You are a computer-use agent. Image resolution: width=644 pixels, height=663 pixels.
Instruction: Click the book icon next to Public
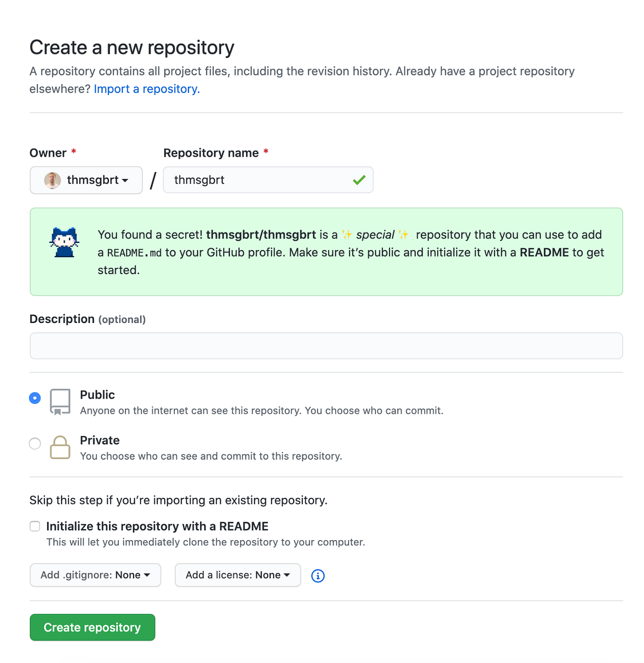(59, 401)
